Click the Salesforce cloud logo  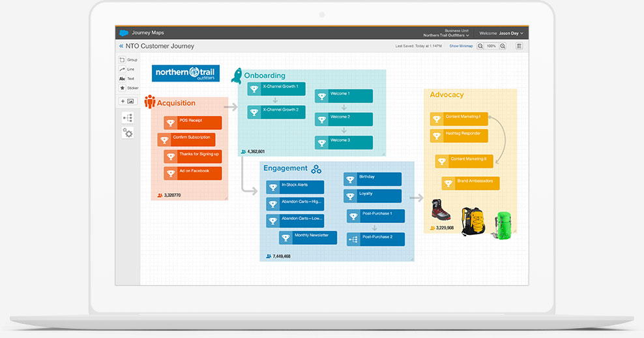pyautogui.click(x=124, y=33)
